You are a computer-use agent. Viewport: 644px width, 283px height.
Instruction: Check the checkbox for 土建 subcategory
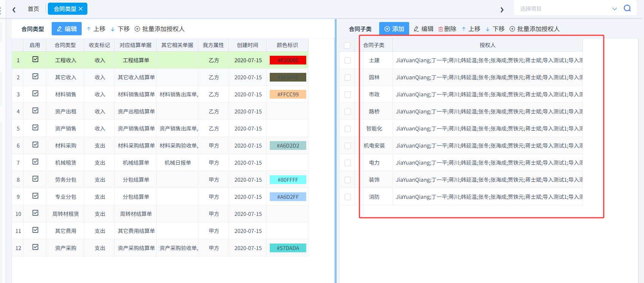[x=347, y=60]
